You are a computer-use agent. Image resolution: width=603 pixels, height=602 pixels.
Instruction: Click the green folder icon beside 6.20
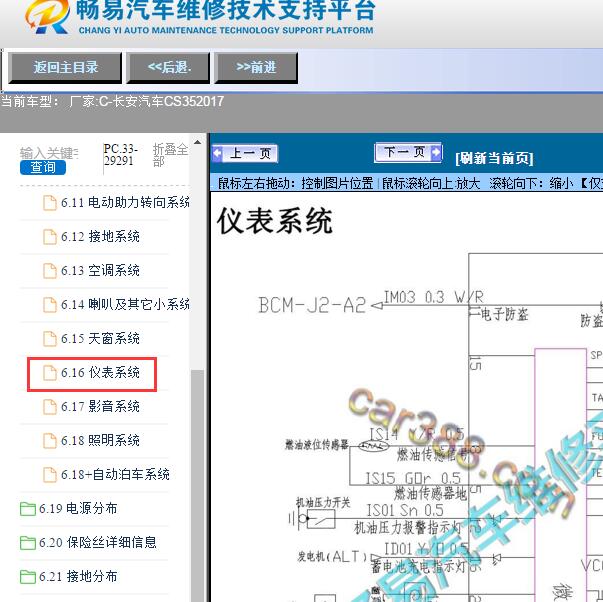pos(28,543)
